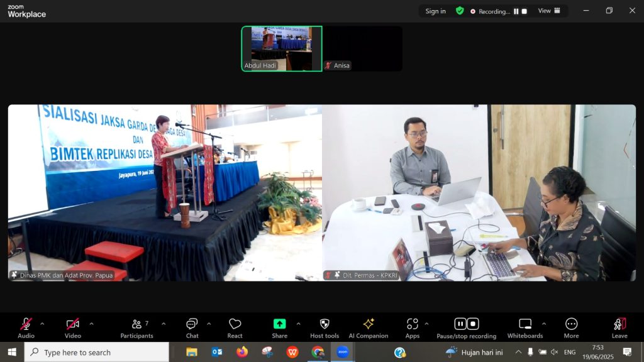Open the Windows notification center

pos(627,352)
